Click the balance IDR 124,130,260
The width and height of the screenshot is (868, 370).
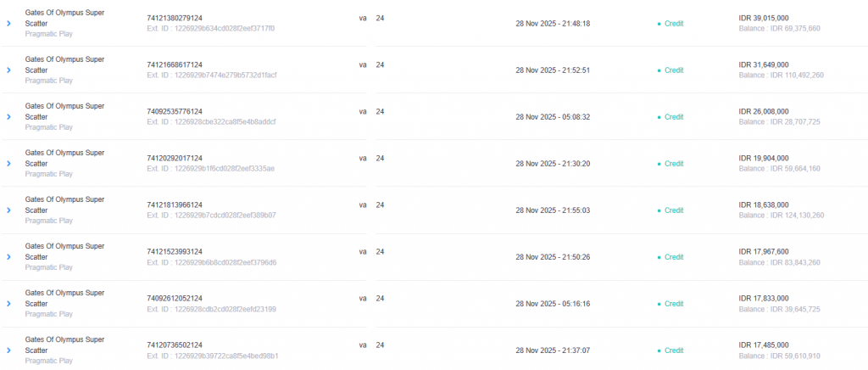[781, 216]
